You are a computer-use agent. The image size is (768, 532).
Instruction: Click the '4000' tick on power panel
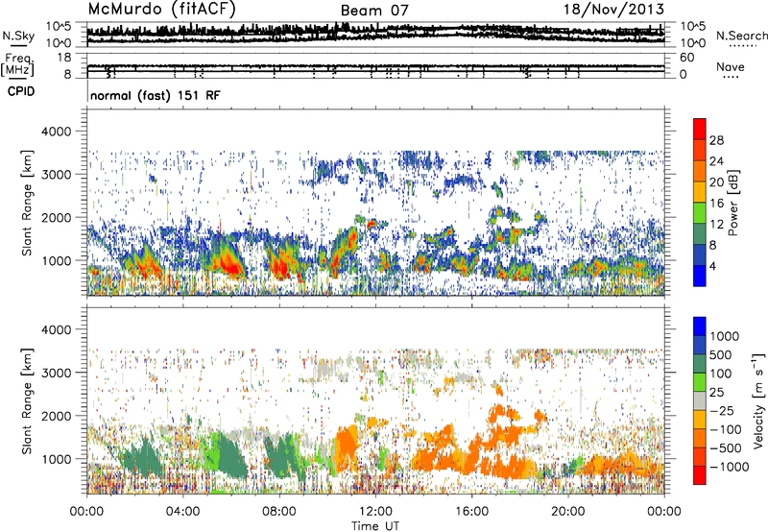[x=59, y=132]
